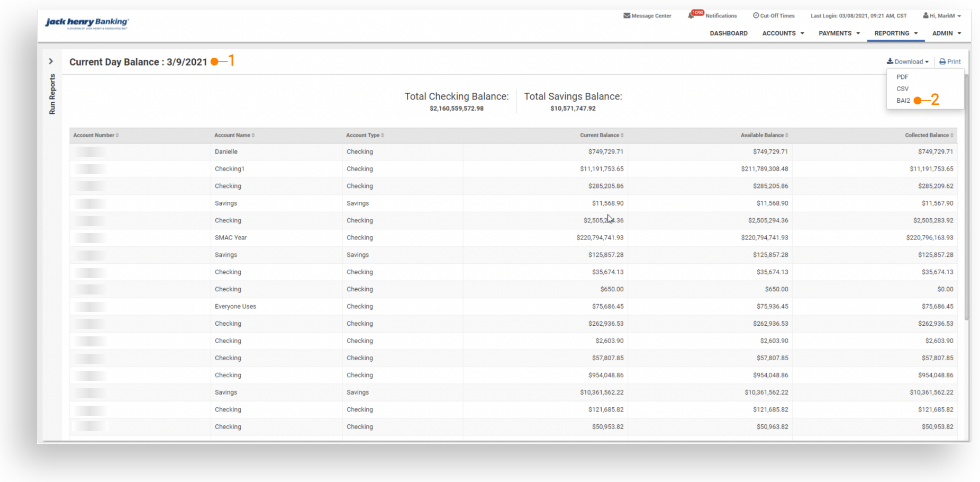Click the Print printer icon
The height and width of the screenshot is (482, 980).
tap(942, 62)
